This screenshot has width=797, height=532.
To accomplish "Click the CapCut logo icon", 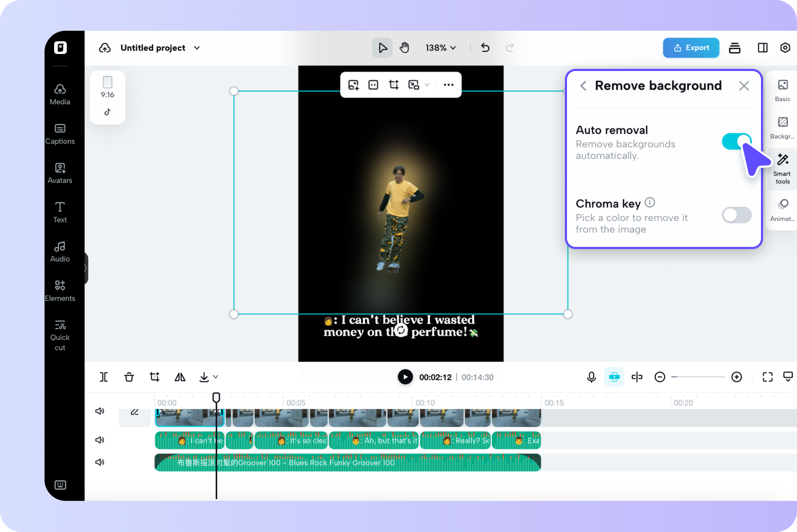I will 60,48.
